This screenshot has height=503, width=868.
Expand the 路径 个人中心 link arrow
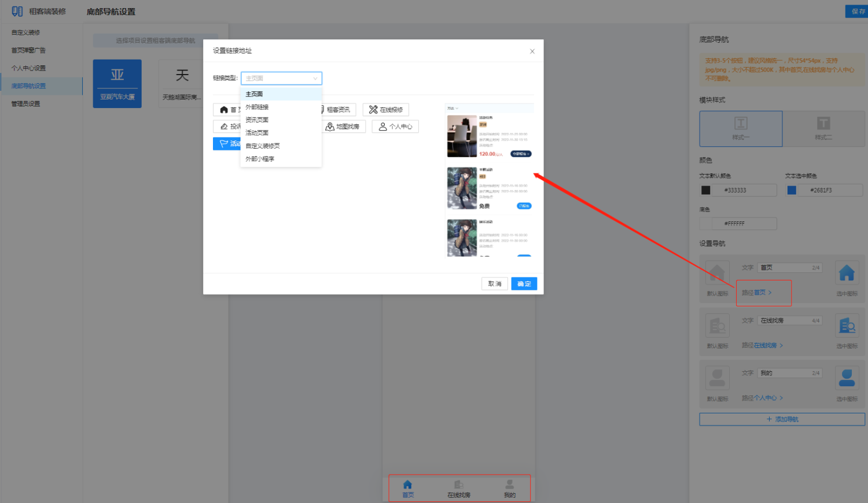click(x=781, y=398)
